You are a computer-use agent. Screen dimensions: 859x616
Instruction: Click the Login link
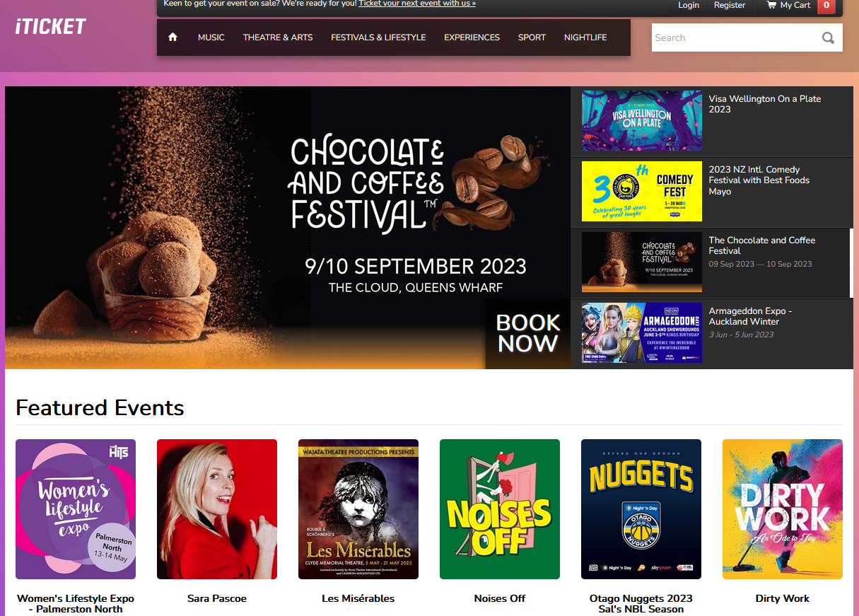click(x=689, y=5)
